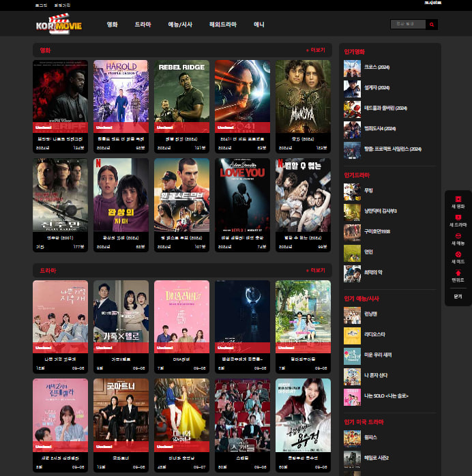The height and width of the screenshot is (476, 472).
Task: Open the 드라마 navigation menu item
Action: pyautogui.click(x=143, y=25)
